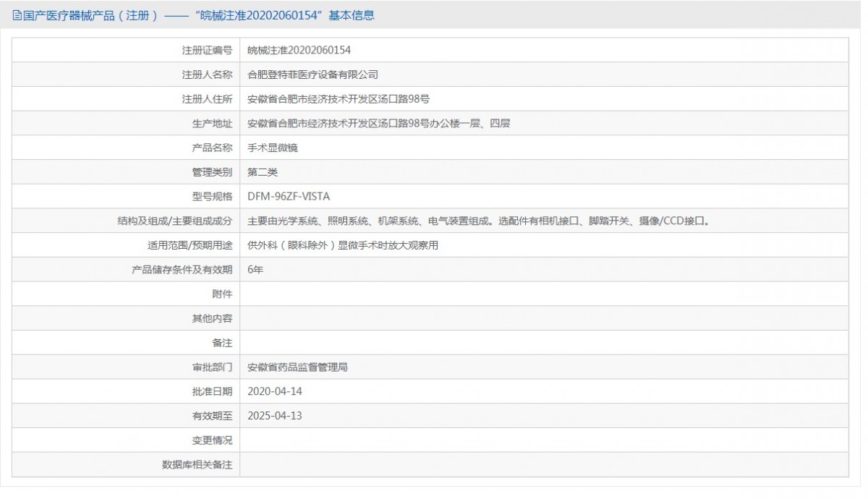
Task: Select the class value 第二类
Action: [x=263, y=172]
